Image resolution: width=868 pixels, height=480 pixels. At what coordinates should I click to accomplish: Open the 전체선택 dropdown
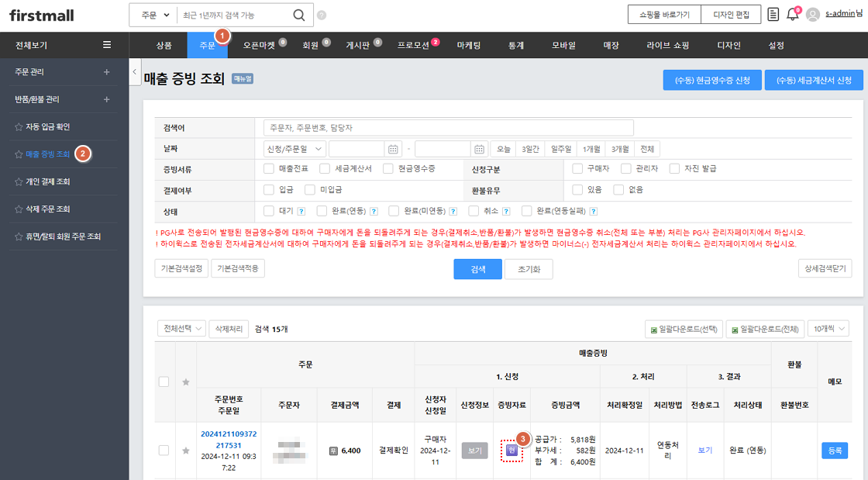181,329
